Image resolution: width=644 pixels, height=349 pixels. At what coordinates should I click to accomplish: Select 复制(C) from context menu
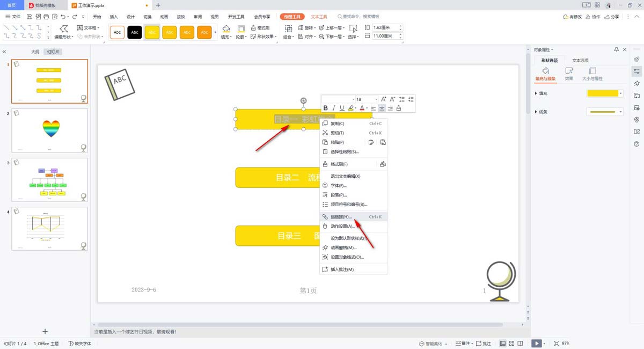(354, 123)
